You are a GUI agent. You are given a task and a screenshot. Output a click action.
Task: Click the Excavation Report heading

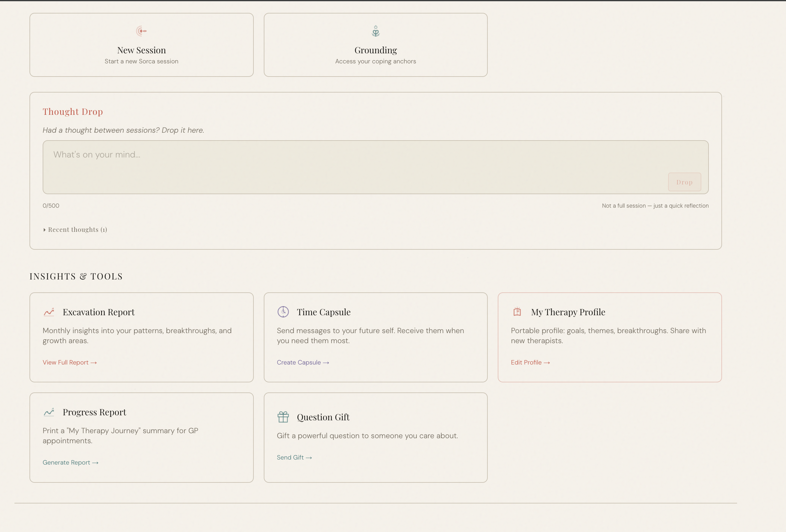tap(98, 312)
